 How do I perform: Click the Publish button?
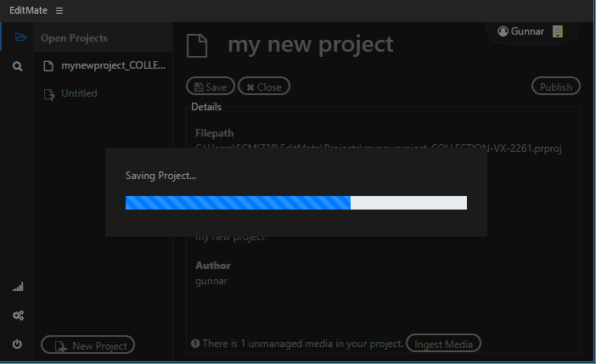556,87
